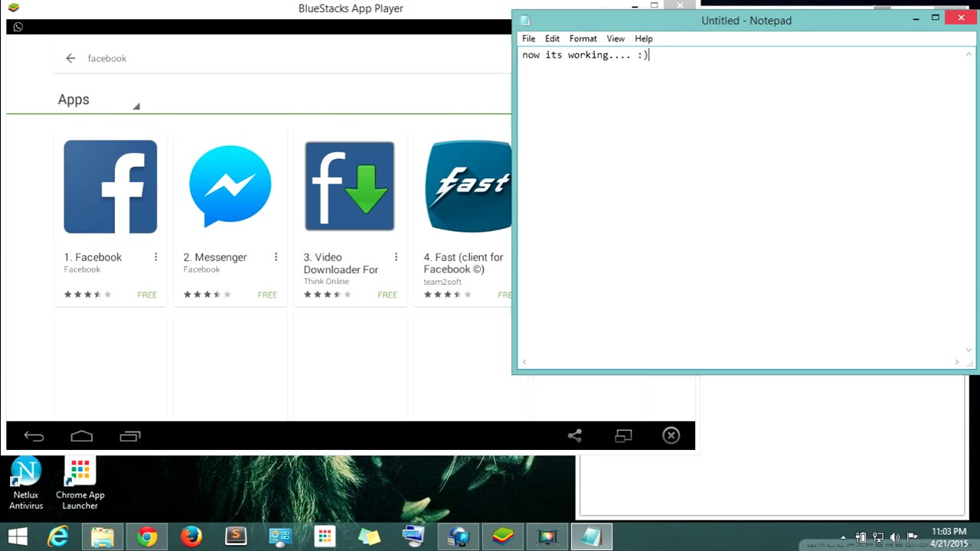Screen dimensions: 980x551
Task: Click the '2. Messenger' app title
Action: click(x=215, y=257)
